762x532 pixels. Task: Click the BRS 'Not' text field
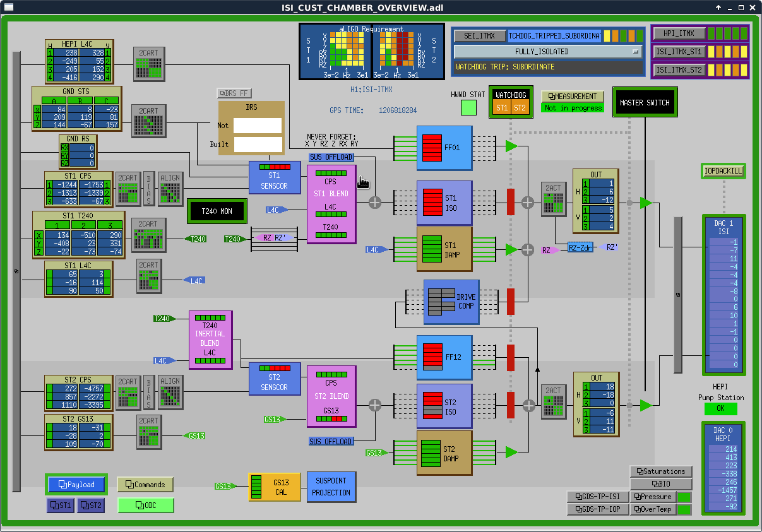[257, 126]
